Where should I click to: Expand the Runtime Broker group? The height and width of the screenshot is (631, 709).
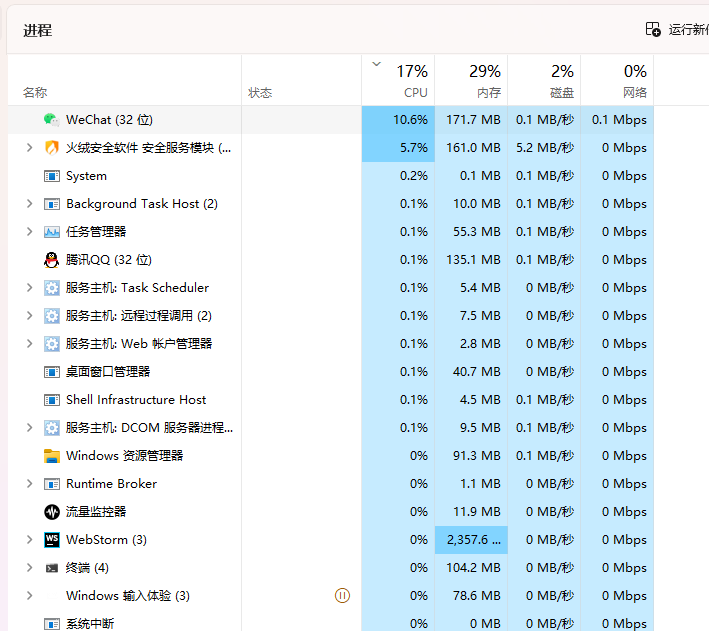tap(29, 484)
